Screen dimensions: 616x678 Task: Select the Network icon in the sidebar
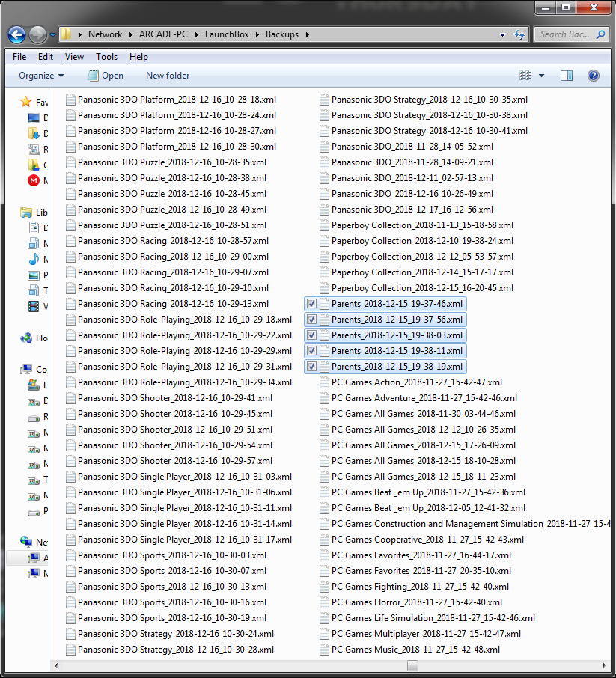[x=26, y=542]
